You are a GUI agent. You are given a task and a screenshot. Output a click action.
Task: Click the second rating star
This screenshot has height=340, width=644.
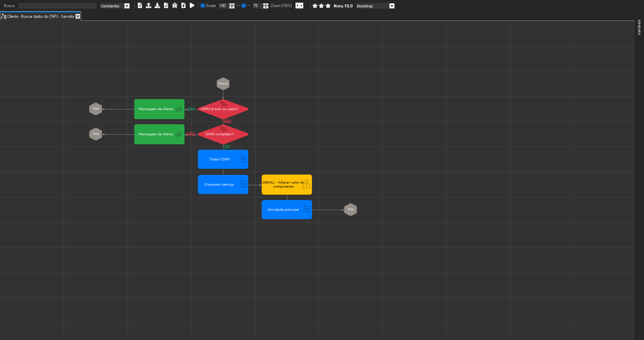321,6
